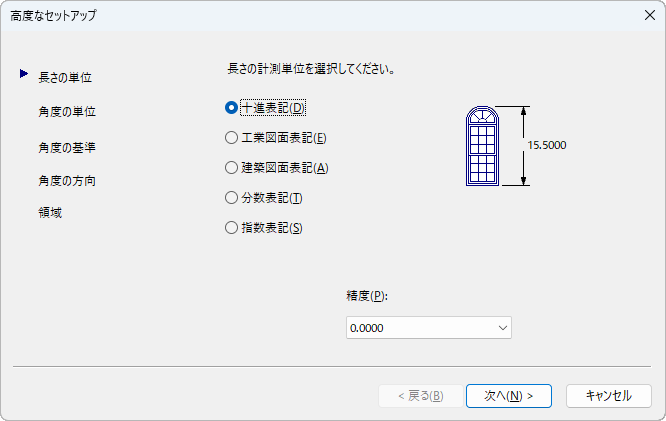Click the 15.5000 dimension value
Image resolution: width=666 pixels, height=421 pixels.
(547, 146)
